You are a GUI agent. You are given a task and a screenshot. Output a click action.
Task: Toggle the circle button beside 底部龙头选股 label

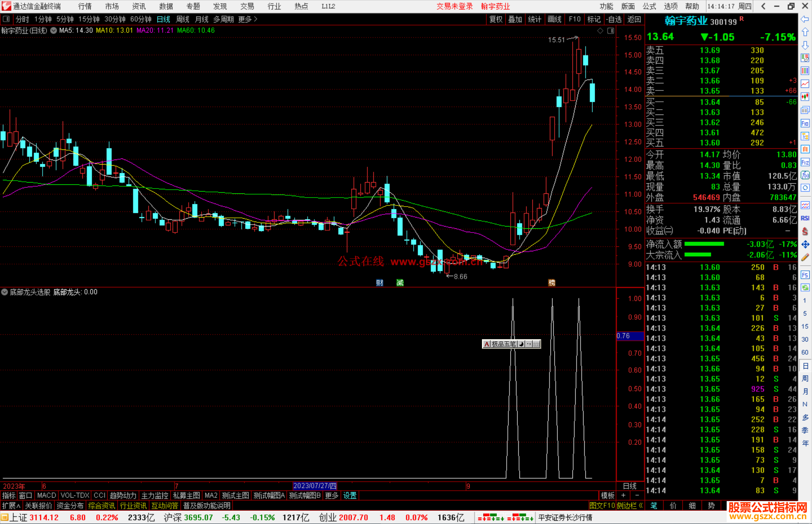tap(5, 292)
